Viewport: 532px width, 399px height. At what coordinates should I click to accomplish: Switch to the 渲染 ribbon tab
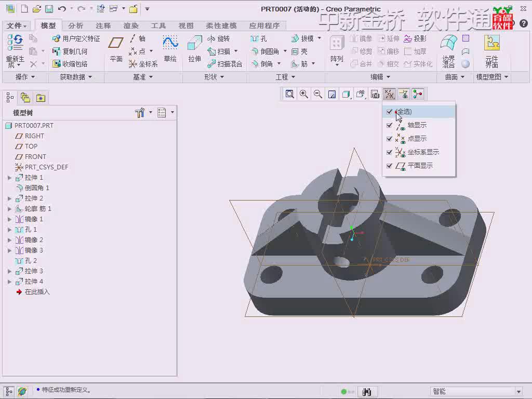click(131, 25)
